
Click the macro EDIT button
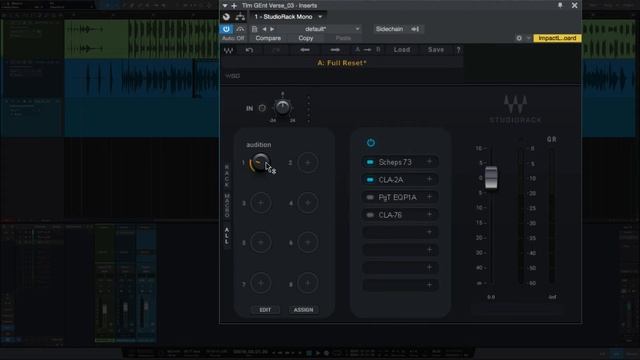pyautogui.click(x=265, y=310)
